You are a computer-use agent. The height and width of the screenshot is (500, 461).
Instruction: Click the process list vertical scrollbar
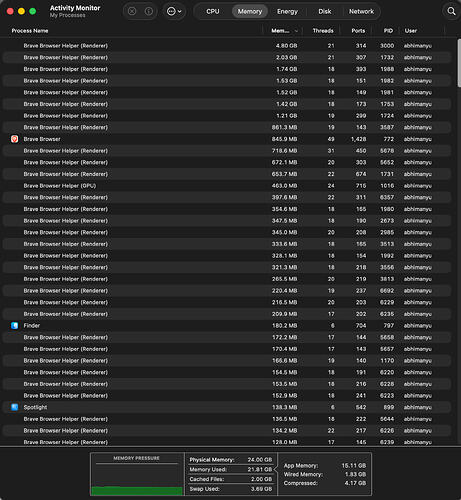(459, 63)
